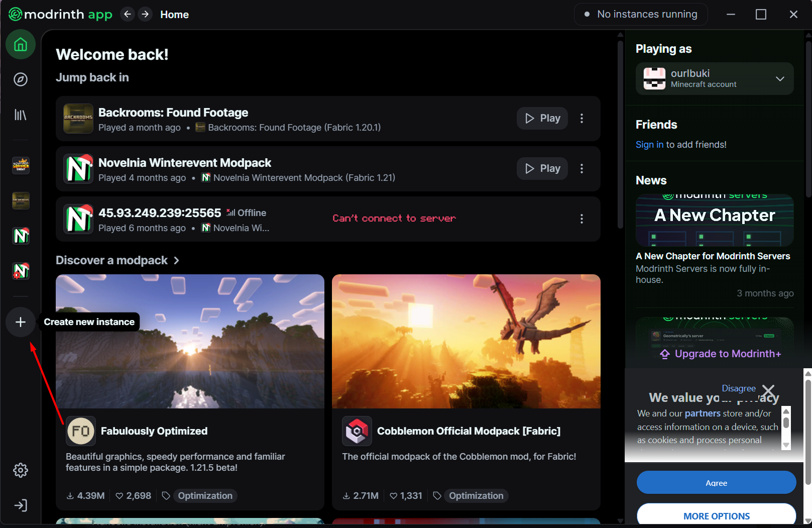Click the 2,698 followers count
This screenshot has height=528, width=812.
click(x=133, y=496)
